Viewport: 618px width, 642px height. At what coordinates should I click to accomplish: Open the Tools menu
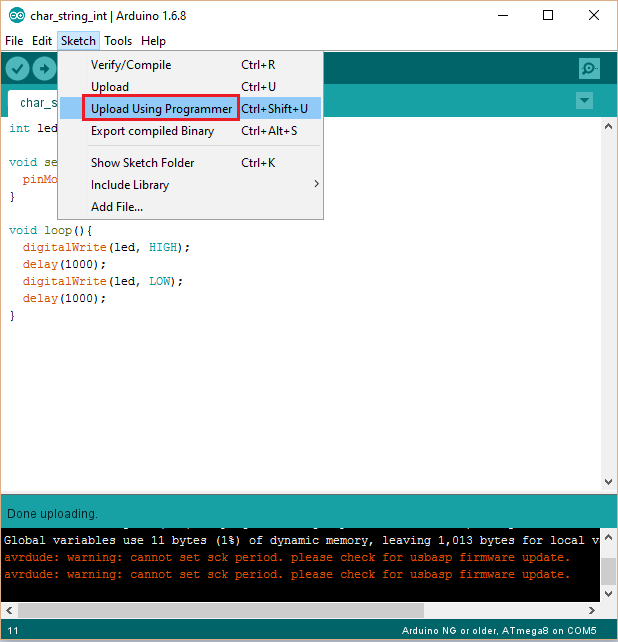(118, 41)
